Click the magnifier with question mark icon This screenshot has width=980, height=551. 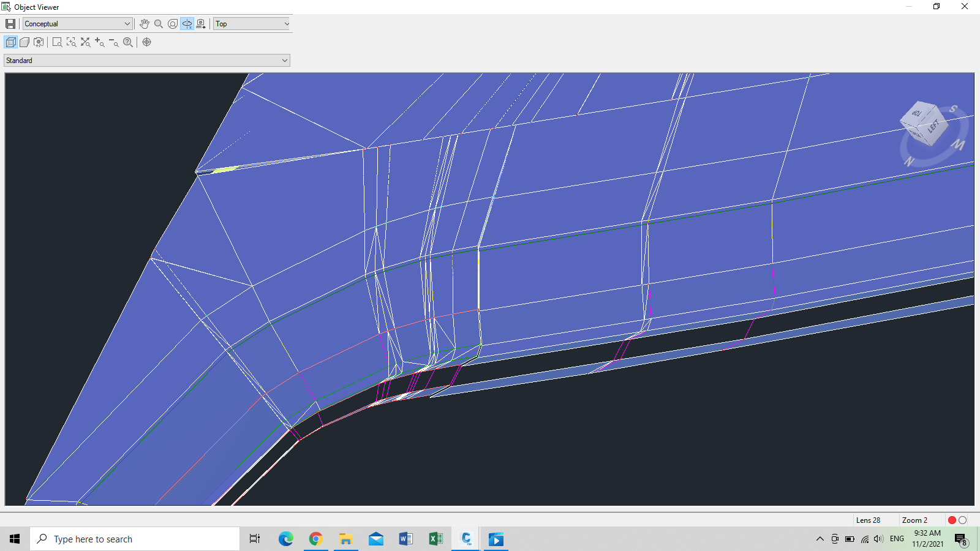pyautogui.click(x=127, y=42)
